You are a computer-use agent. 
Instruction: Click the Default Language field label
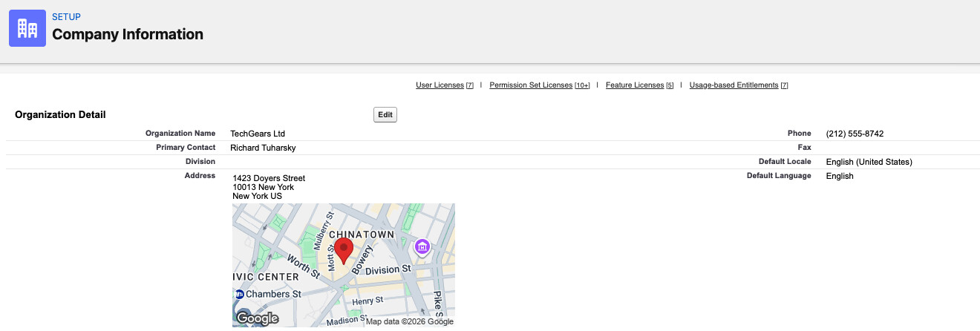779,176
